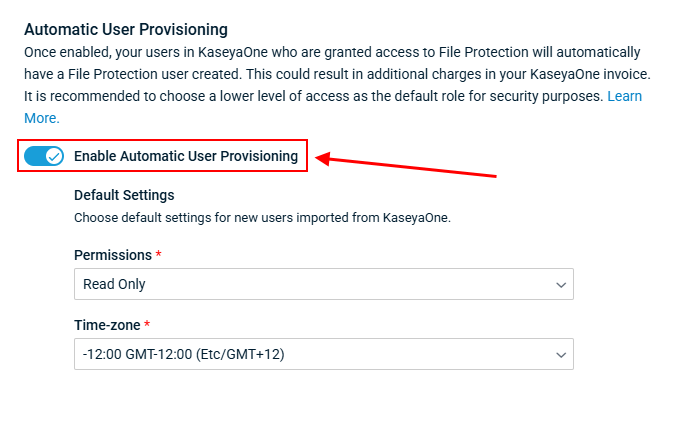Screen dimensions: 675x424
Task: Click the Enable Automatic User Provisioning label
Action: tap(186, 156)
